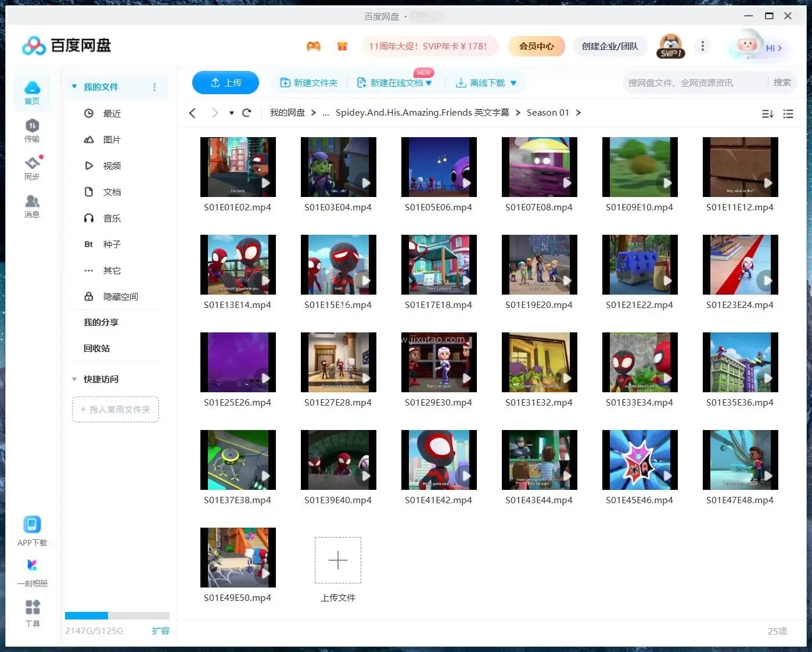Click the 扩容 expand storage link
812x652 pixels.
tap(160, 630)
